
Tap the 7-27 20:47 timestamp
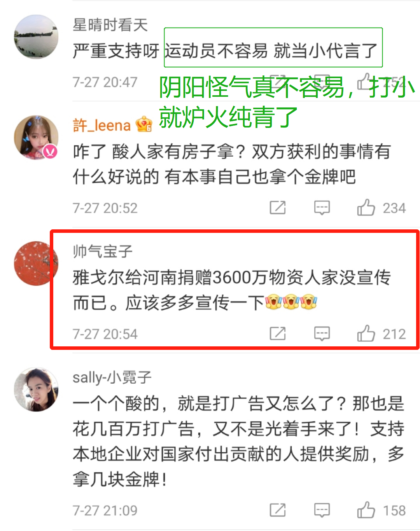coord(105,82)
